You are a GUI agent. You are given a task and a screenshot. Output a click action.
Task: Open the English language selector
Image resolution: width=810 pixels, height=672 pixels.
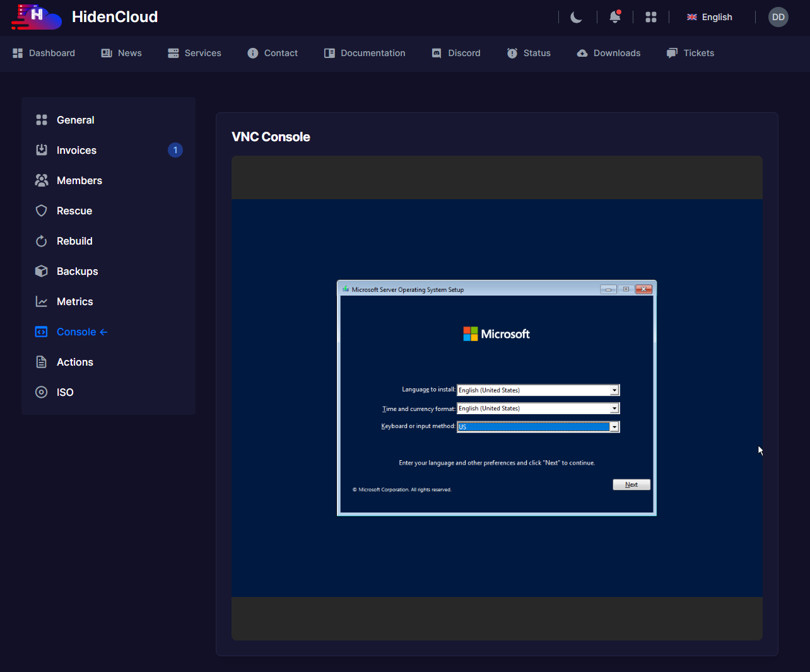[x=710, y=17]
